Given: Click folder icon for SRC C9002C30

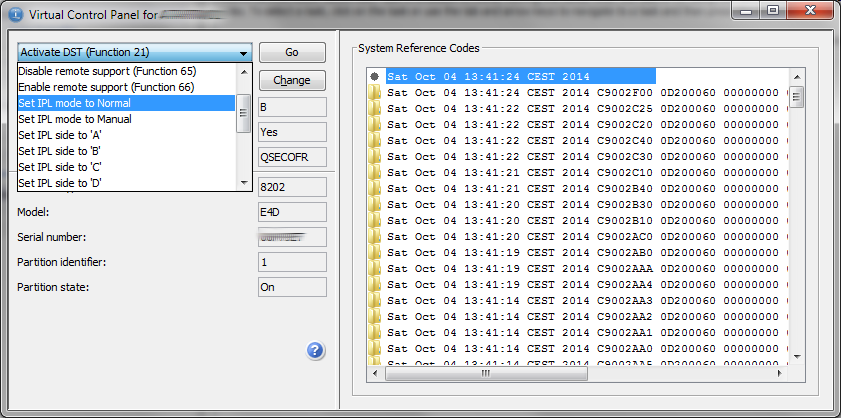Looking at the screenshot, I should click(x=374, y=157).
